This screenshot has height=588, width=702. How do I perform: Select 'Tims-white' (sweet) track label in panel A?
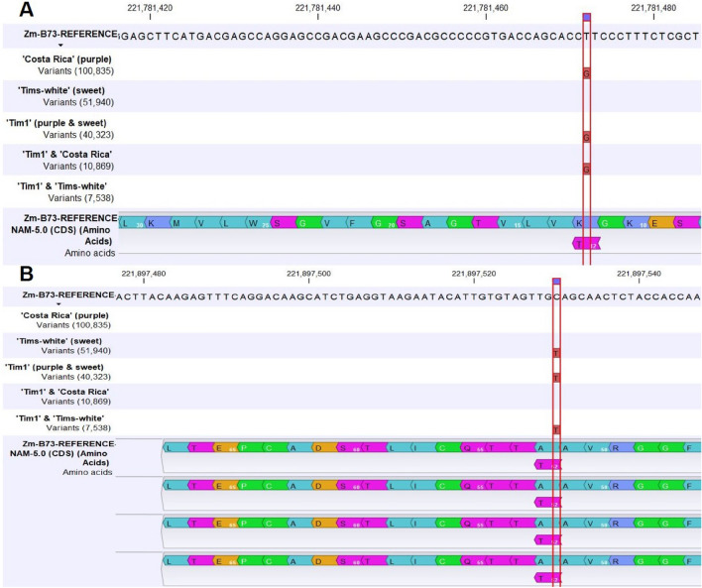61,90
